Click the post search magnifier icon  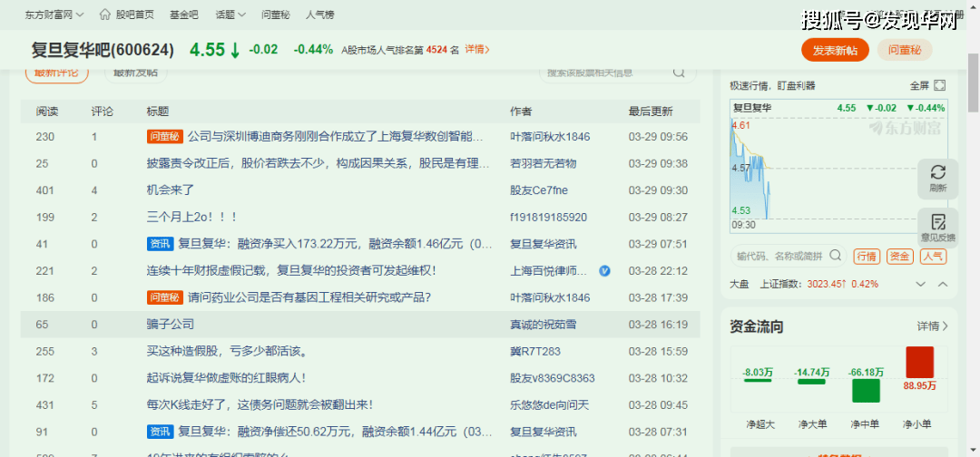pos(679,73)
